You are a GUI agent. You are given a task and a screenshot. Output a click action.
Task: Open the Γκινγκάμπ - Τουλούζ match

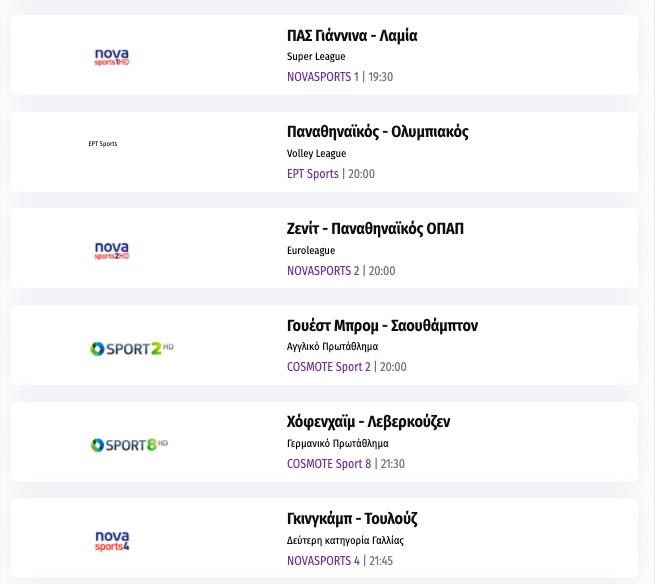pos(352,519)
